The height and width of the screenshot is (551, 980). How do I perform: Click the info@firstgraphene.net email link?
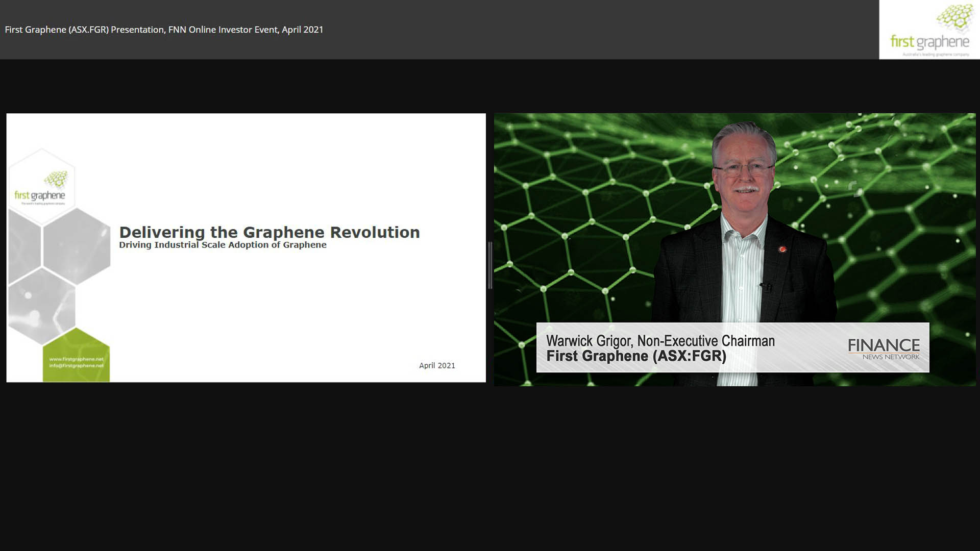point(76,366)
